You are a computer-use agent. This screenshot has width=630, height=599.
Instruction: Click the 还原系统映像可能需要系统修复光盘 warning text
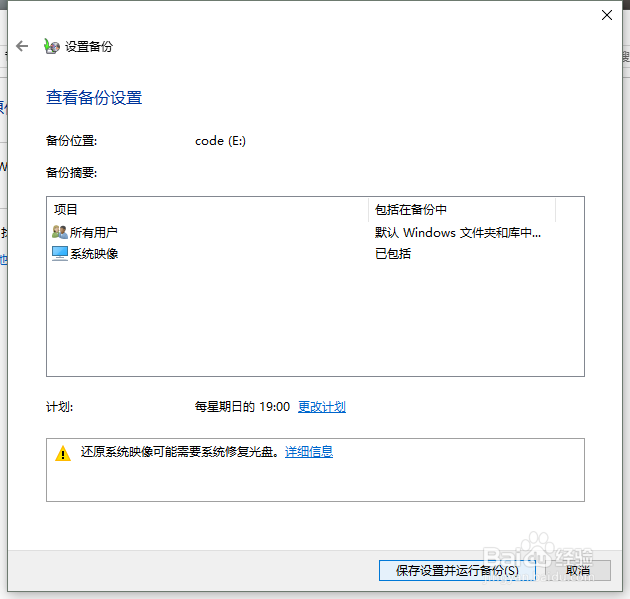(180, 452)
